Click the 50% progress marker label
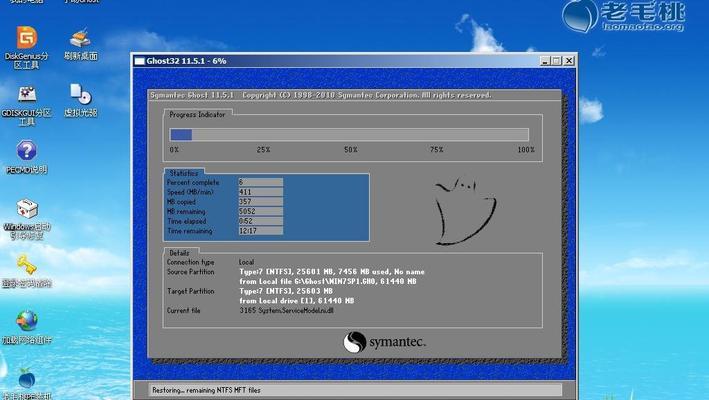Screen dimensions: 709x400 [x=350, y=150]
